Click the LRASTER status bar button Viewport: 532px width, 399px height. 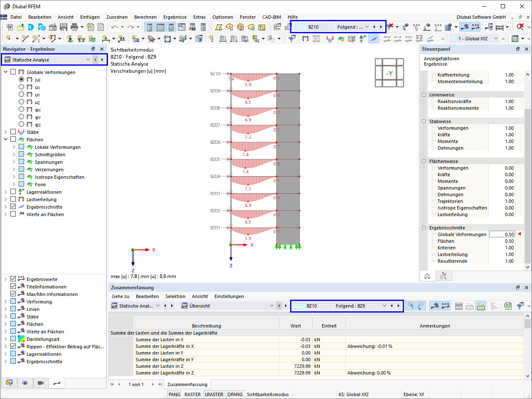tap(214, 394)
